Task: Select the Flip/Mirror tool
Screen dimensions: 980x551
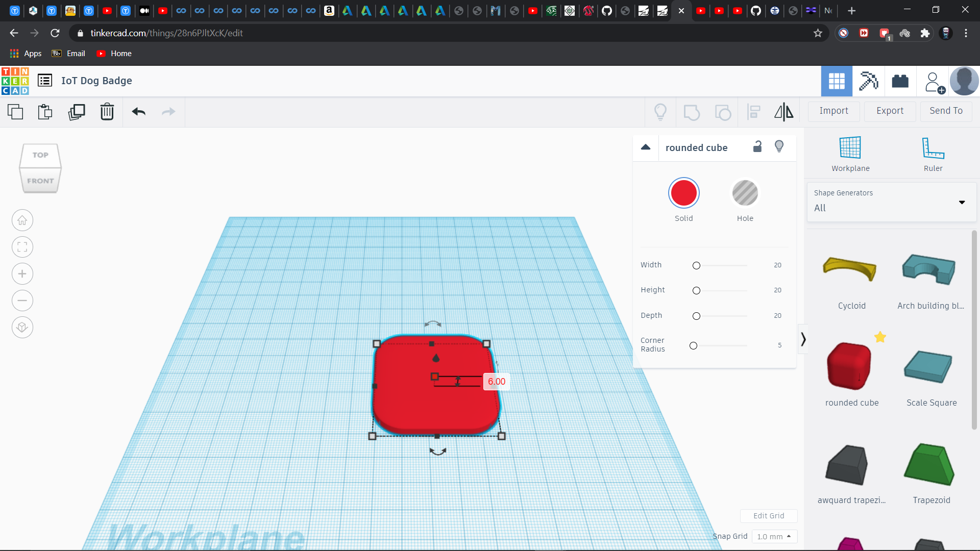Action: (x=783, y=112)
